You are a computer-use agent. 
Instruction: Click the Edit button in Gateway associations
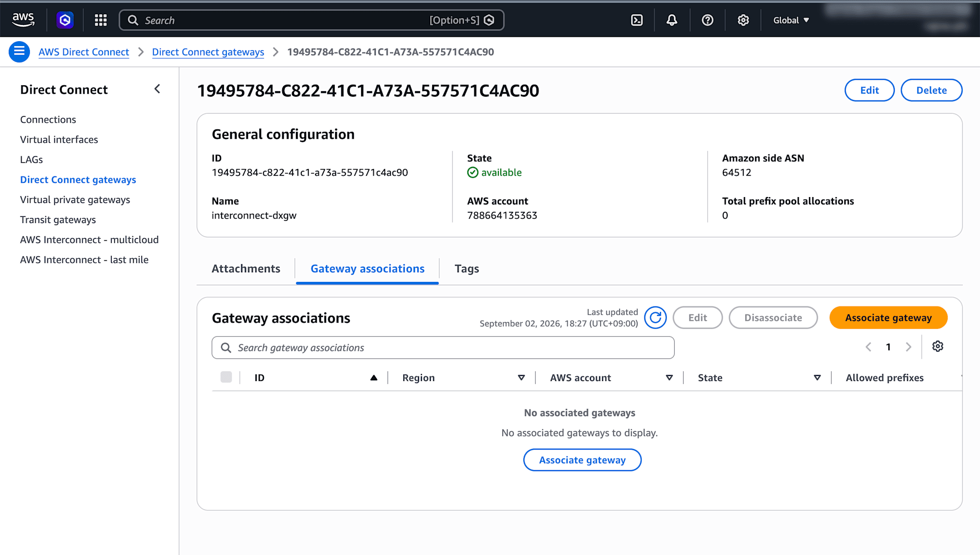698,318
